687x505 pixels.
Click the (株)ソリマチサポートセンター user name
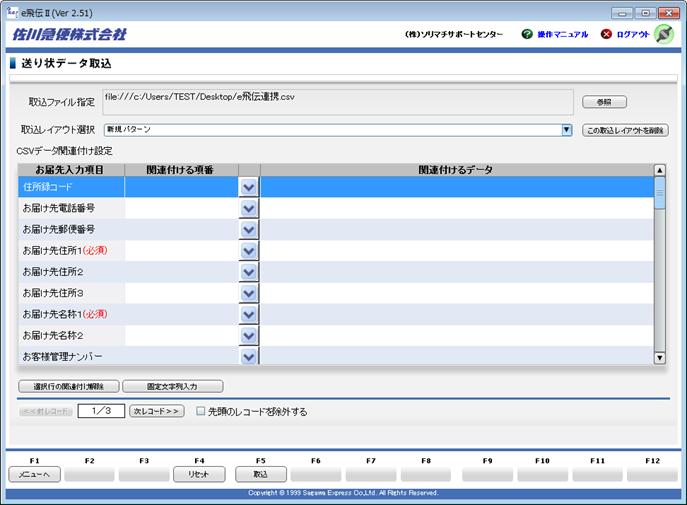point(454,34)
